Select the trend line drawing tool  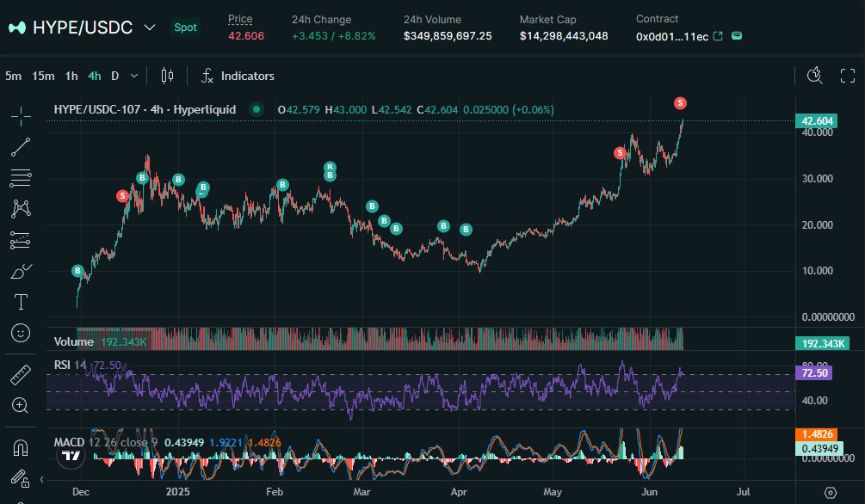(x=21, y=147)
